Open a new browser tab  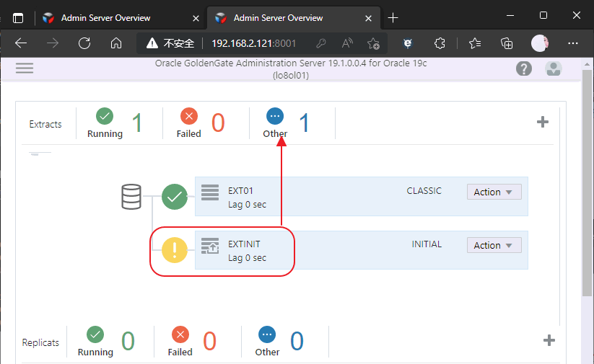click(393, 17)
